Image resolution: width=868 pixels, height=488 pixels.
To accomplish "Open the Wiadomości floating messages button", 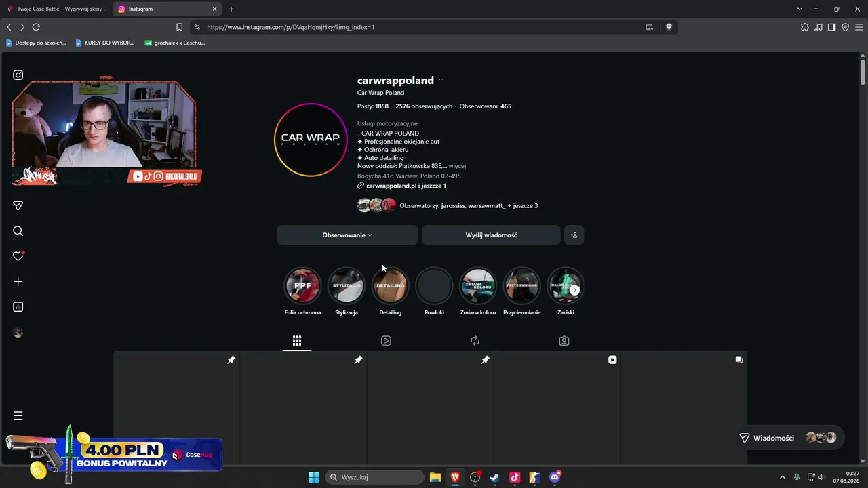I will coord(790,438).
